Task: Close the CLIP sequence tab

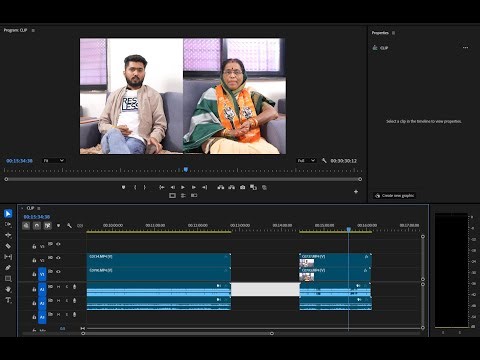Action: [22, 208]
